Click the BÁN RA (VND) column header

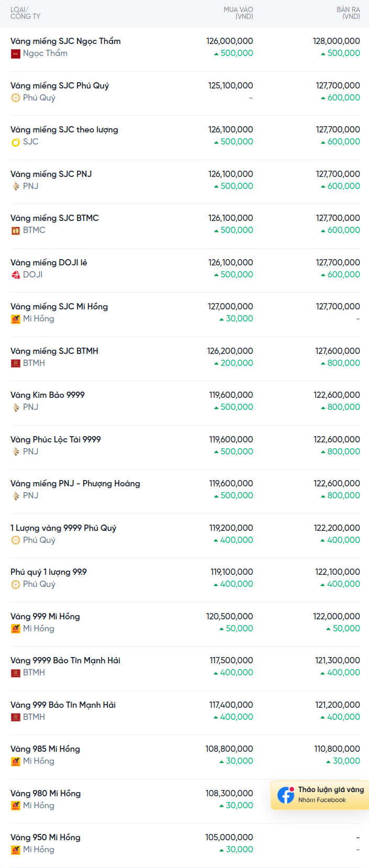coord(348,13)
